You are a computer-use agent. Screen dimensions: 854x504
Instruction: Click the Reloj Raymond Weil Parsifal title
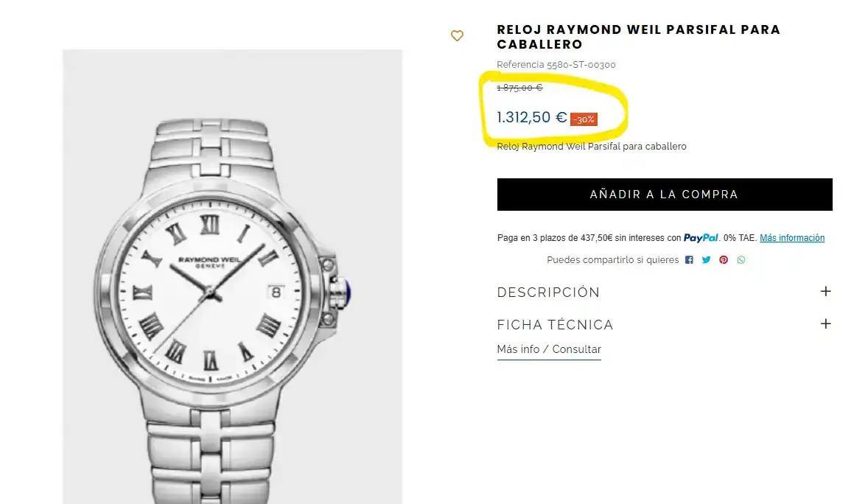pyautogui.click(x=638, y=37)
